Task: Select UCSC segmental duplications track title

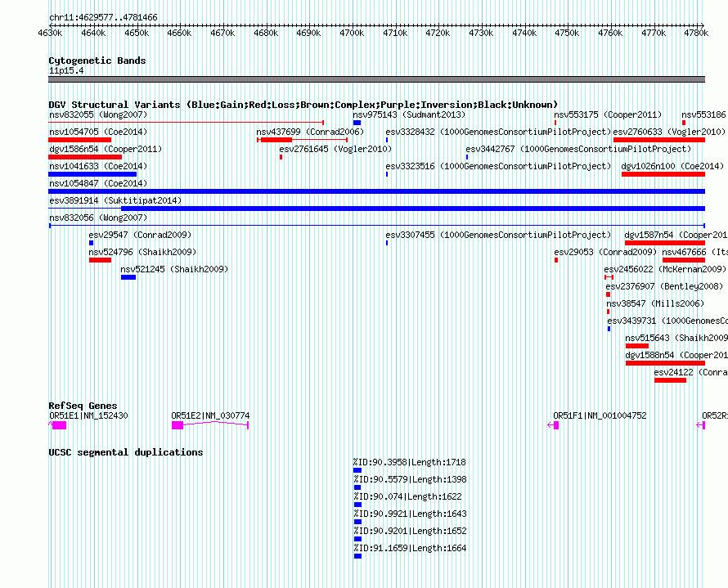Action: click(x=126, y=452)
